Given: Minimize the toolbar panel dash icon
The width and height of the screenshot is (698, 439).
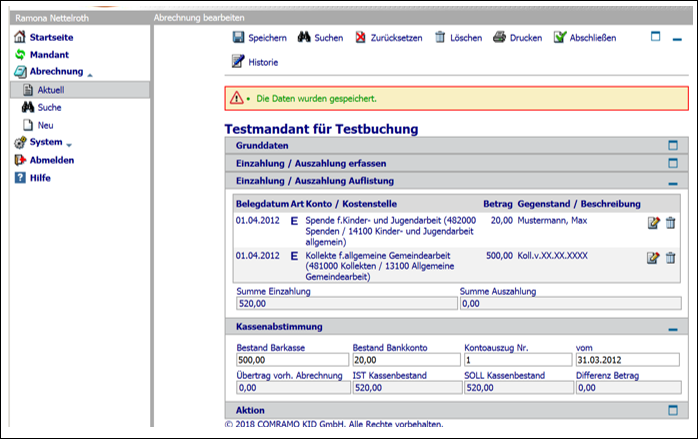Looking at the screenshot, I should click(677, 40).
